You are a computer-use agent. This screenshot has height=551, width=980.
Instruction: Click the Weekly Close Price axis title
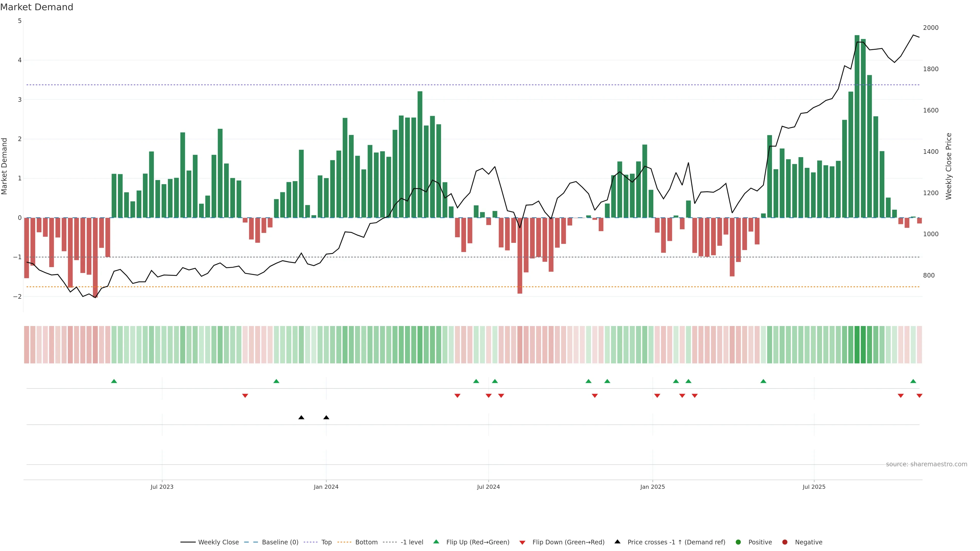[949, 166]
